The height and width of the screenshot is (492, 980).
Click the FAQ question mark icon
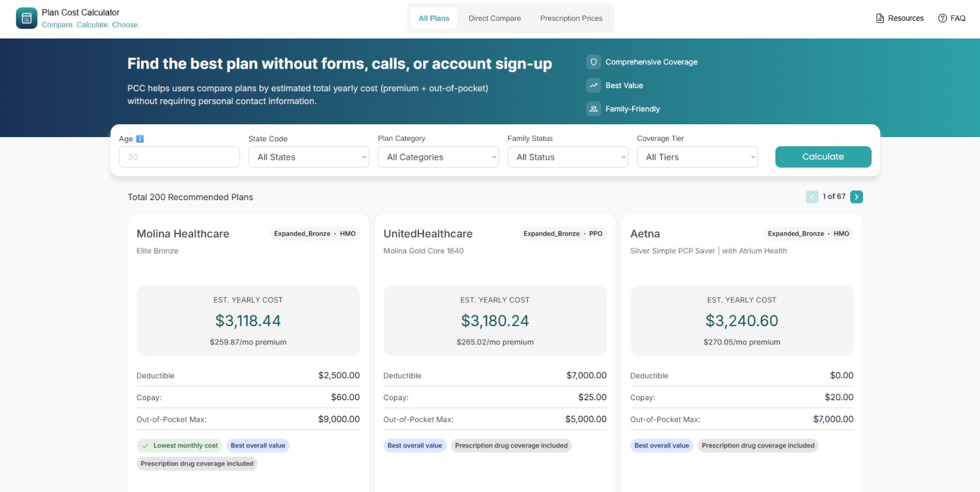click(x=943, y=18)
